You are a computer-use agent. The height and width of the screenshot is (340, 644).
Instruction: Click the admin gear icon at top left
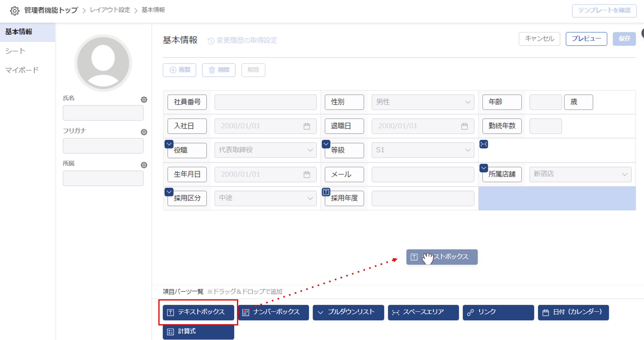click(x=14, y=11)
